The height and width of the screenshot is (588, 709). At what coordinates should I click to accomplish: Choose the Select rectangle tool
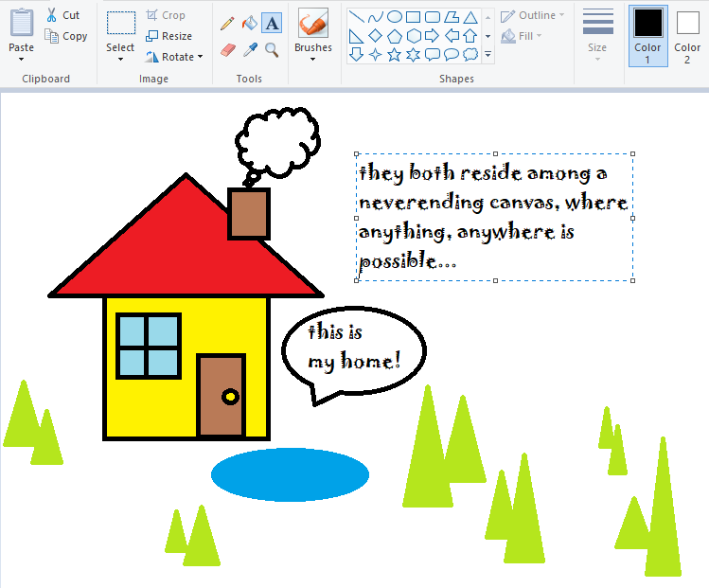pos(121,23)
